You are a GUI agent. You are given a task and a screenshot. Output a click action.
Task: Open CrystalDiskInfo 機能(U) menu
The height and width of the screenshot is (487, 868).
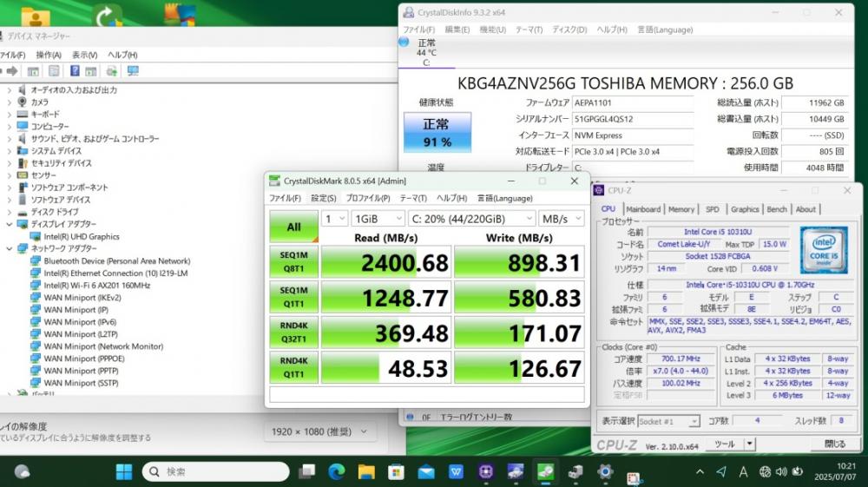[x=493, y=30]
